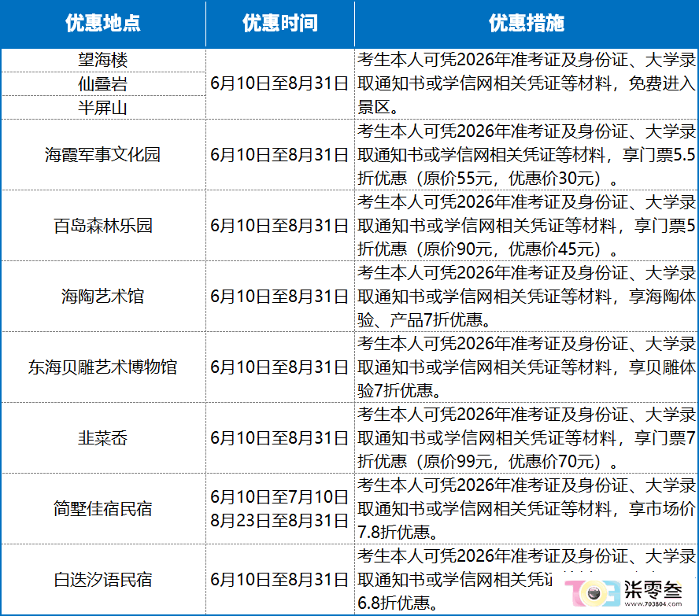Click the 8月23日至8月31日 date line
Viewport: 699px width, 616px height.
pos(279,520)
